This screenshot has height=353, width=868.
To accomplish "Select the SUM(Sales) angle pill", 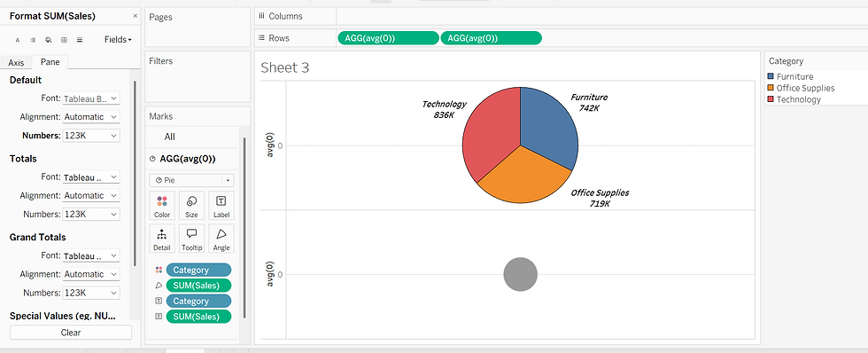I will (x=198, y=286).
